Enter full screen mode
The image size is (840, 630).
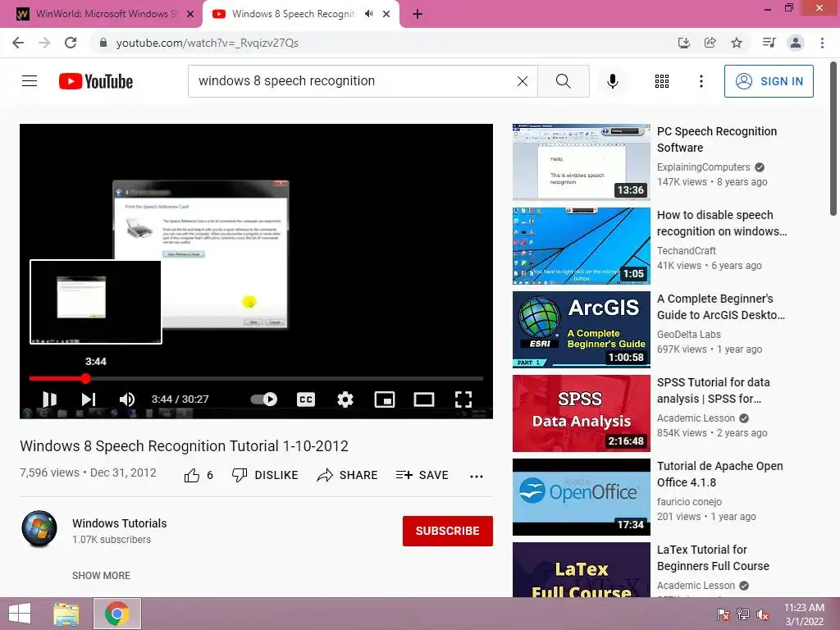click(x=463, y=399)
